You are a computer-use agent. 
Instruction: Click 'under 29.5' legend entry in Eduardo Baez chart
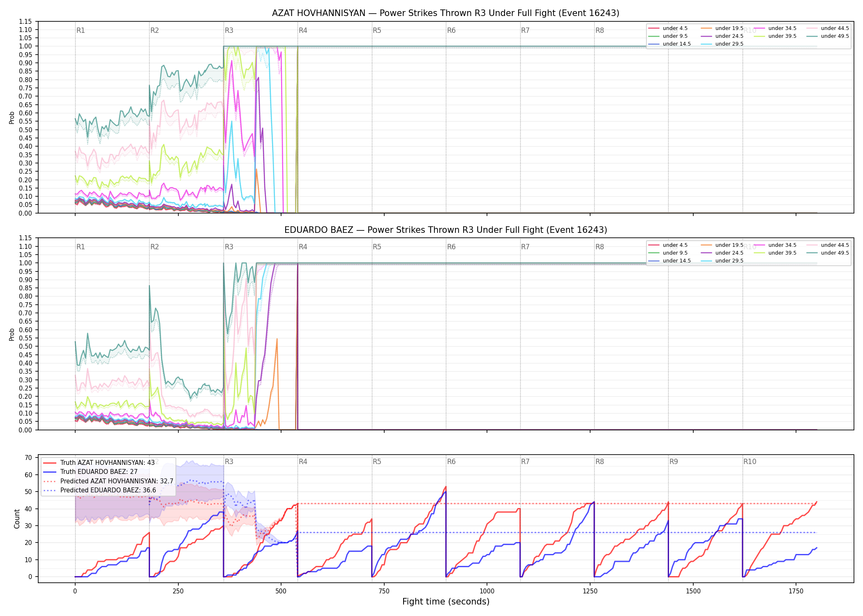coord(722,261)
